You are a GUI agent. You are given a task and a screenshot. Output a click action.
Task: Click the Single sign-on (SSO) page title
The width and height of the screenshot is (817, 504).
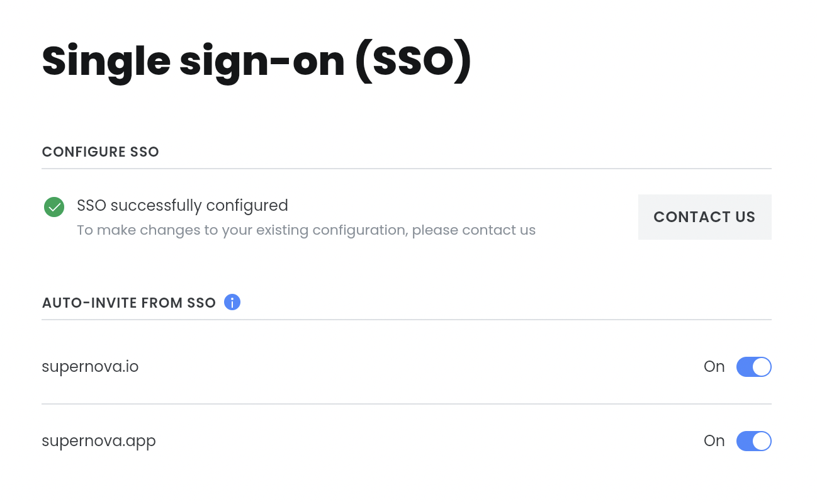[256, 61]
